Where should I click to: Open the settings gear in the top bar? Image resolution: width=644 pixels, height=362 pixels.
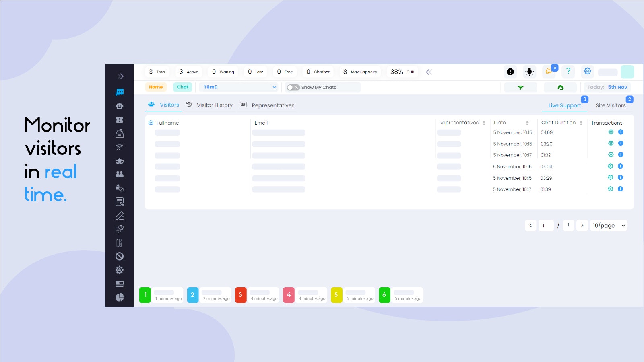(587, 72)
